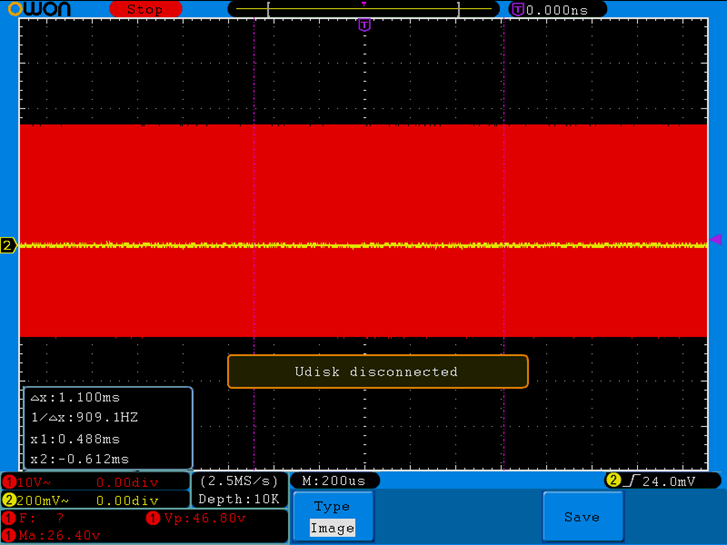Click the channel 1 red circle icon beside 10V~
727x545 pixels.
pyautogui.click(x=9, y=482)
